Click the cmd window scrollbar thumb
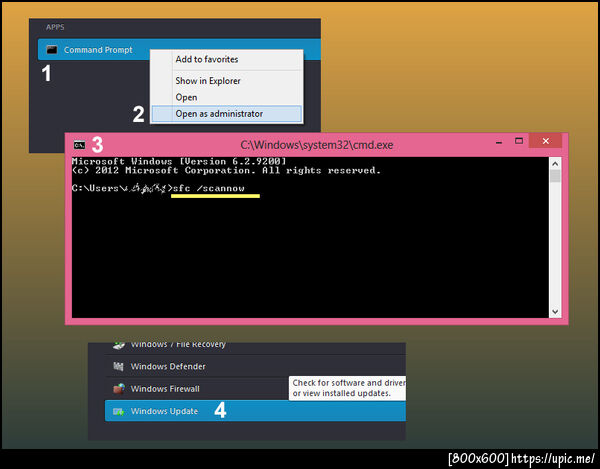The image size is (600, 469). (555, 176)
